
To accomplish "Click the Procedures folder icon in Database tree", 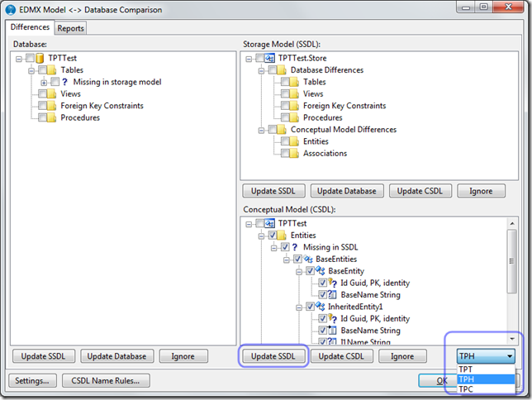I will pyautogui.click(x=51, y=117).
